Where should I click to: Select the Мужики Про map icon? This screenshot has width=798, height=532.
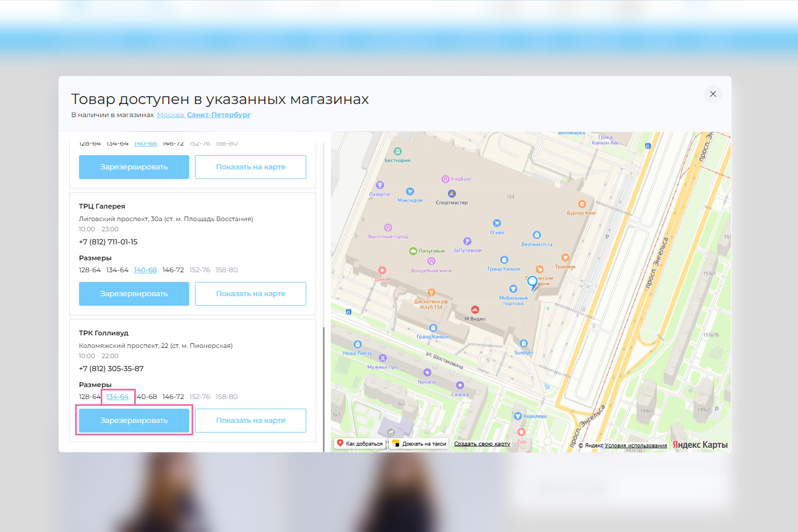coord(383,358)
